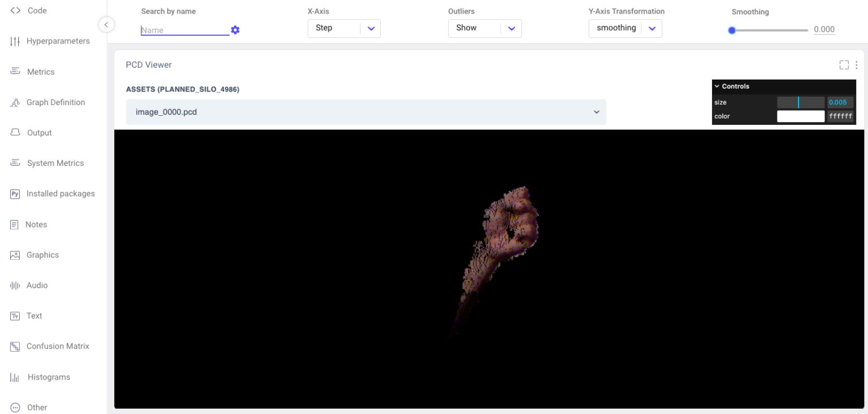Open the Outliers Show dropdown
868x414 pixels.
click(x=511, y=28)
